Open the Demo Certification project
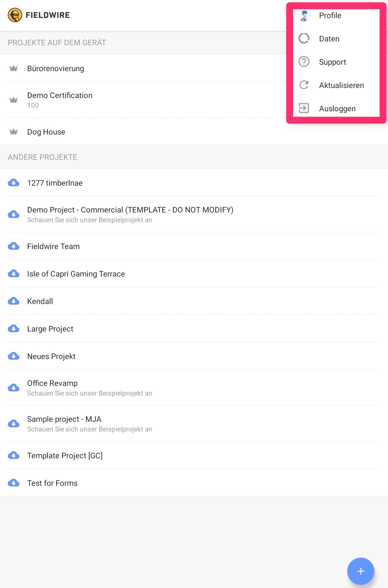 pyautogui.click(x=143, y=100)
